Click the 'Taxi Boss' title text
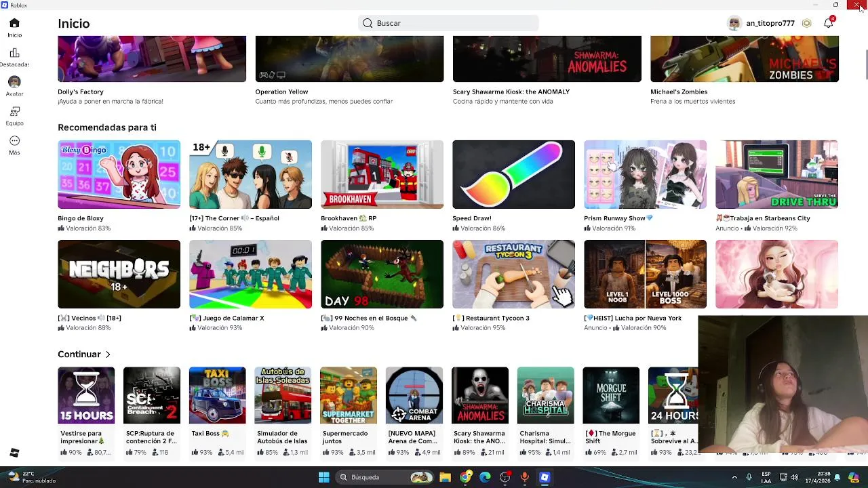 click(x=210, y=433)
